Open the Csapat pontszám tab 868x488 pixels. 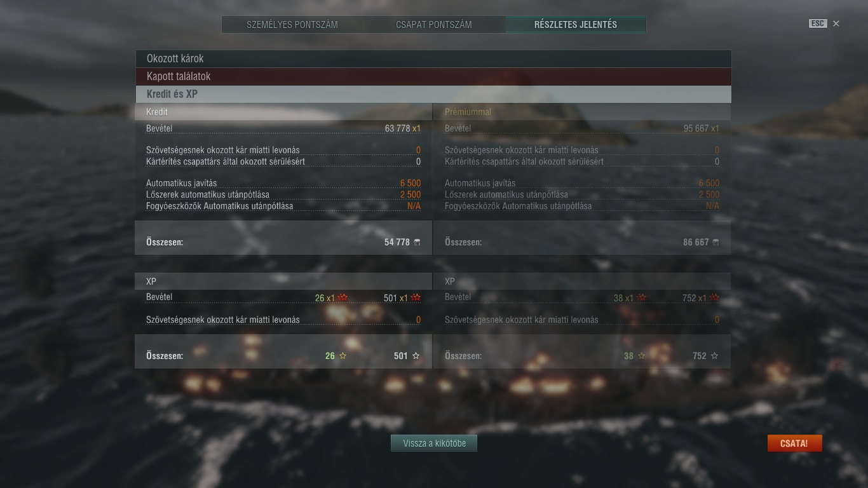pos(434,25)
